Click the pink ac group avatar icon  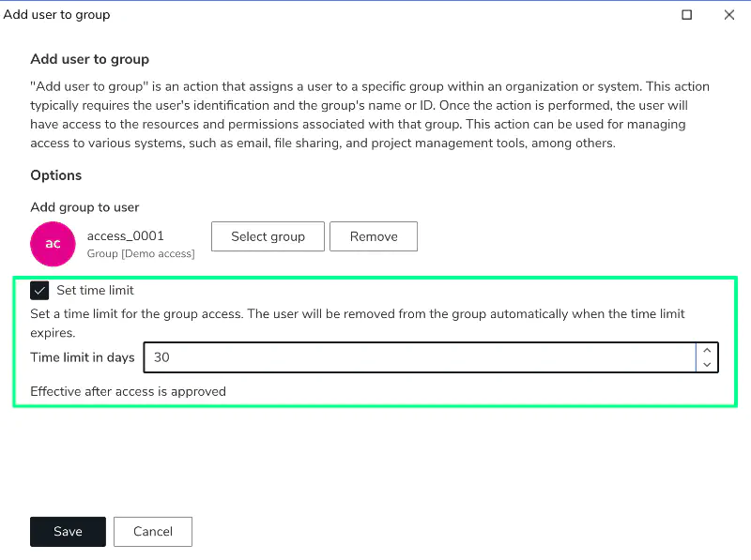point(53,244)
